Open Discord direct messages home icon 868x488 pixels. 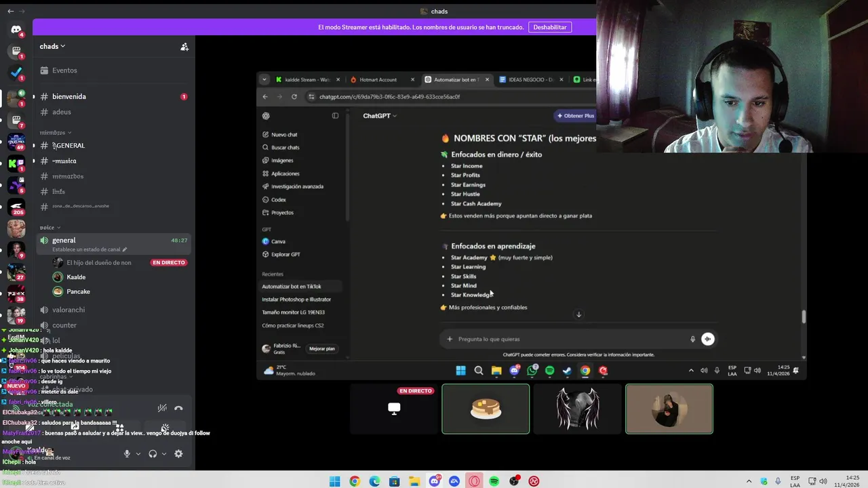coord(16,30)
